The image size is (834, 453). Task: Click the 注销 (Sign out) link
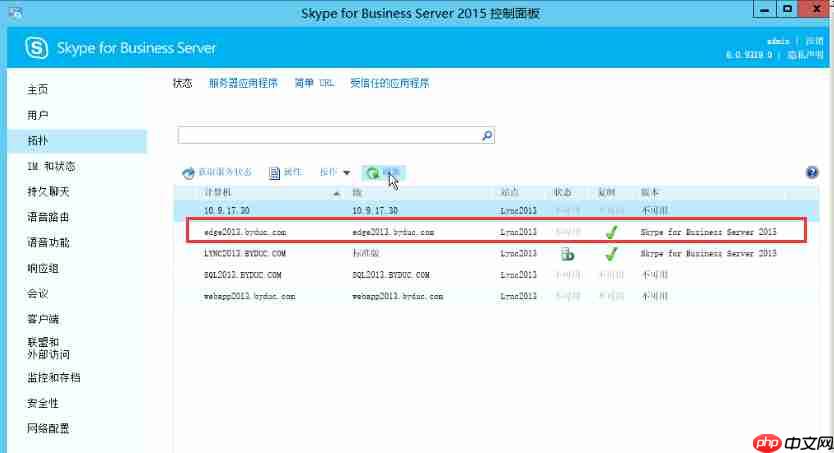[814, 41]
